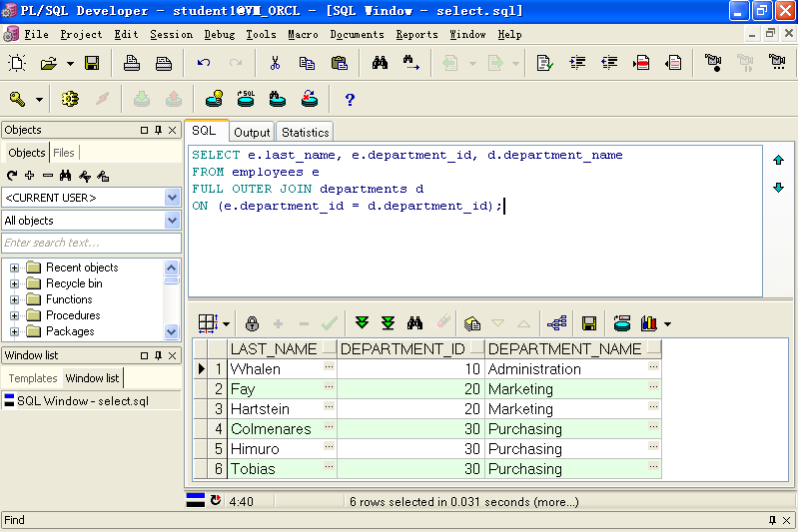Open the <CURRENT USER> dropdown
Screen dimensions: 798x532
(172, 197)
